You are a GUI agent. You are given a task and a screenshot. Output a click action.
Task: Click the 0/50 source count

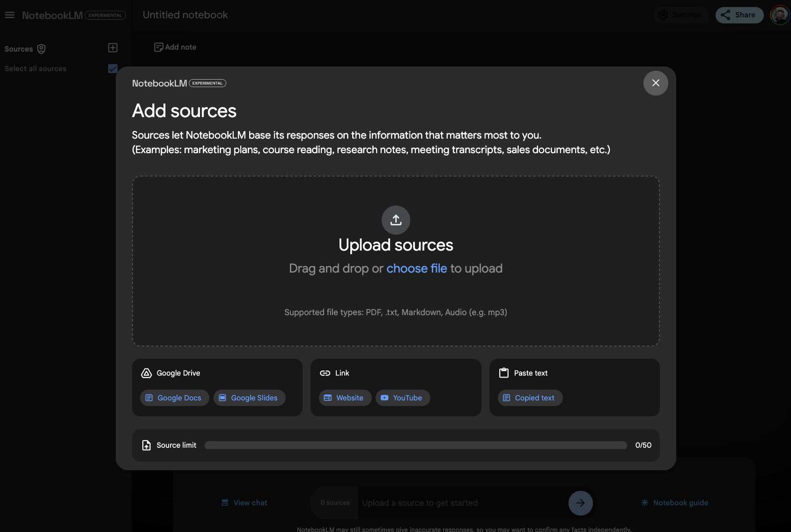click(x=643, y=445)
